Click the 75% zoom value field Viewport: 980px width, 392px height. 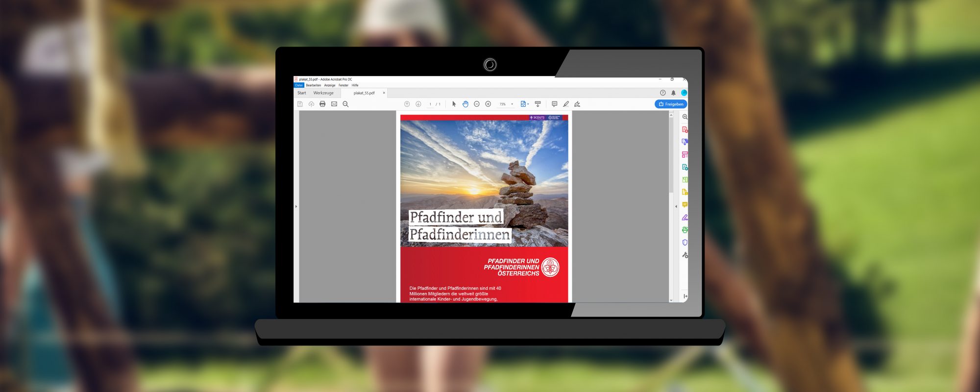503,104
